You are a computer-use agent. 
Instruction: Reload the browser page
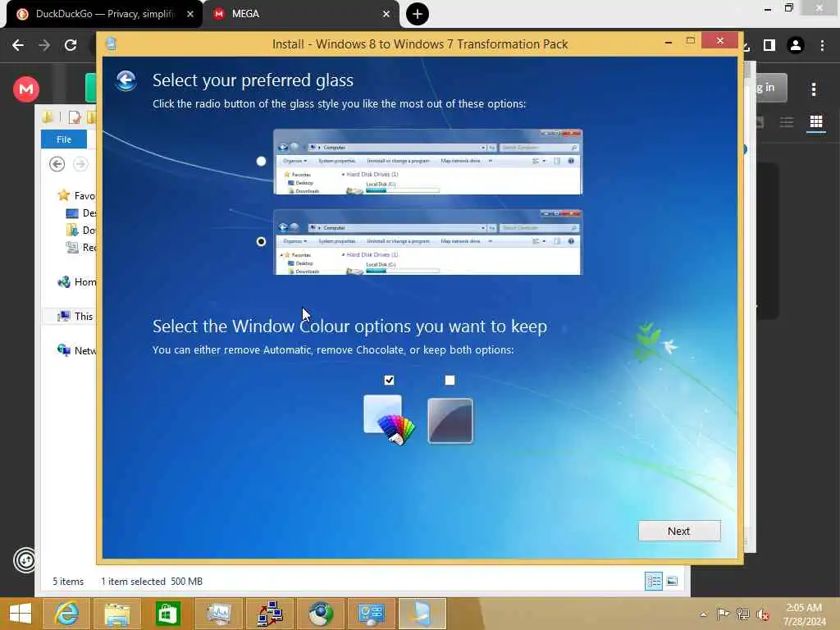(x=71, y=45)
